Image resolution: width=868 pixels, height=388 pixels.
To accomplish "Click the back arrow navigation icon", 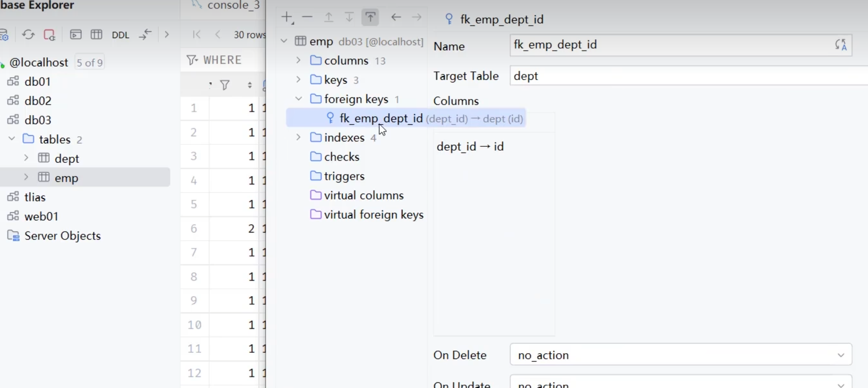I will point(396,18).
